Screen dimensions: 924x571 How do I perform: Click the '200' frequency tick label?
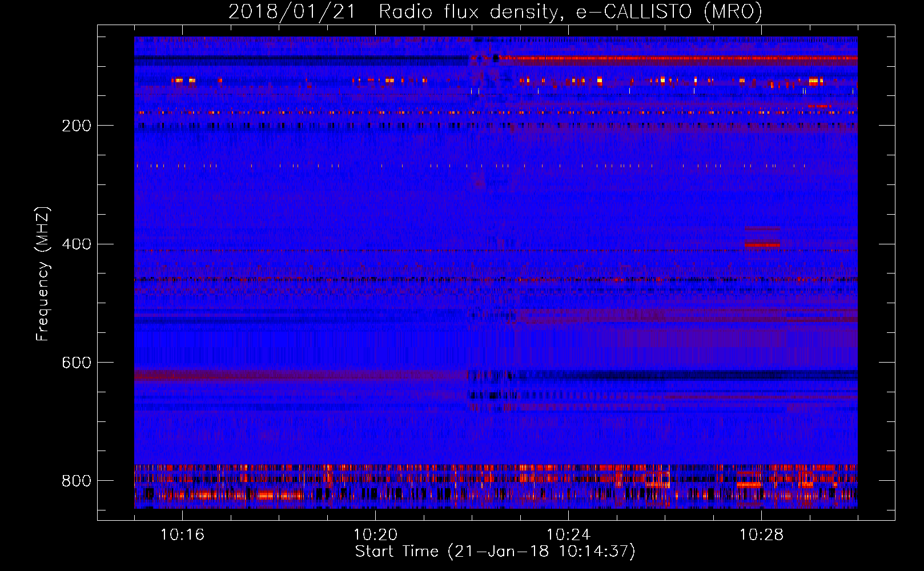pos(77,126)
